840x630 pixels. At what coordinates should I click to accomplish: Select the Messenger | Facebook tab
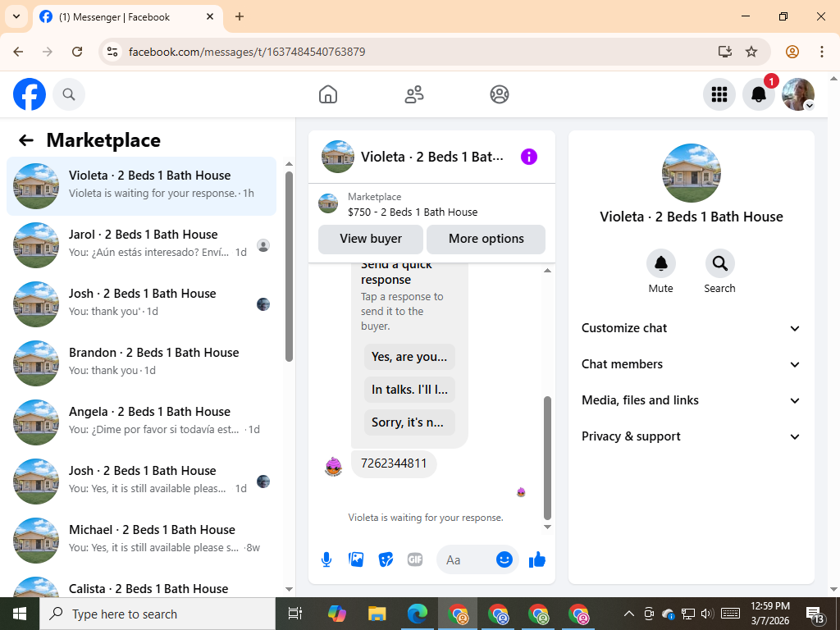click(127, 17)
